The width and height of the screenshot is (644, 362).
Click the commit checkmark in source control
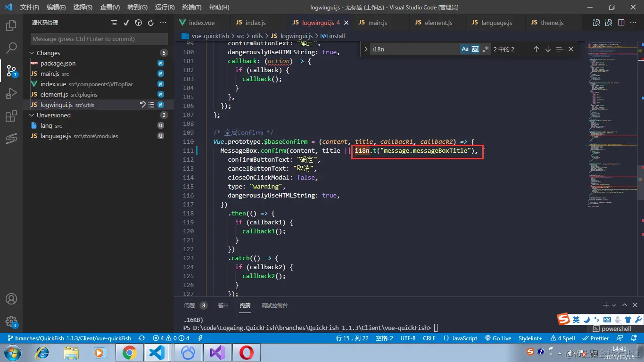[x=126, y=23]
